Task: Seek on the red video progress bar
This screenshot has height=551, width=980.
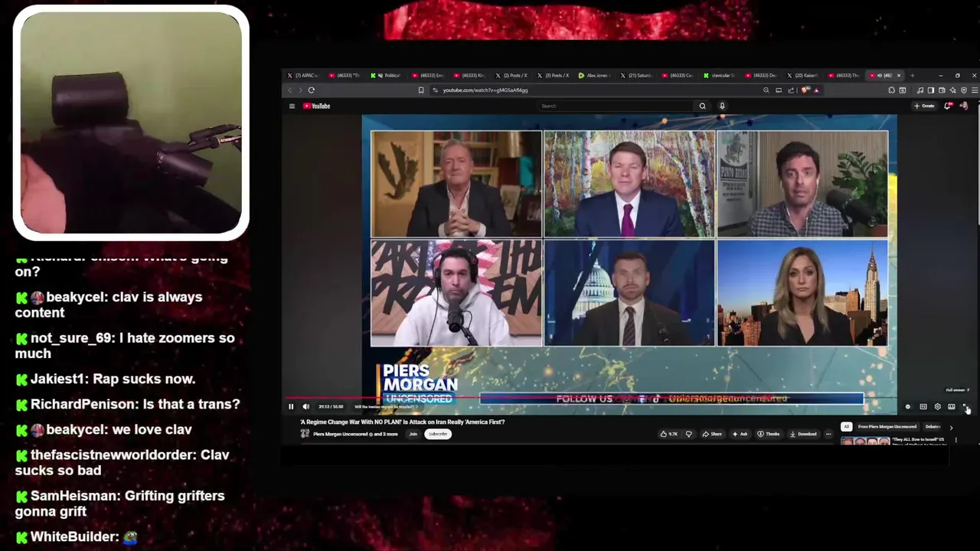Action: tap(628, 398)
